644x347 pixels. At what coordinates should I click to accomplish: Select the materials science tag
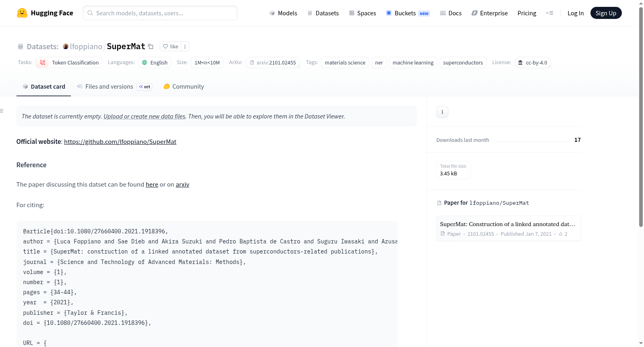345,62
